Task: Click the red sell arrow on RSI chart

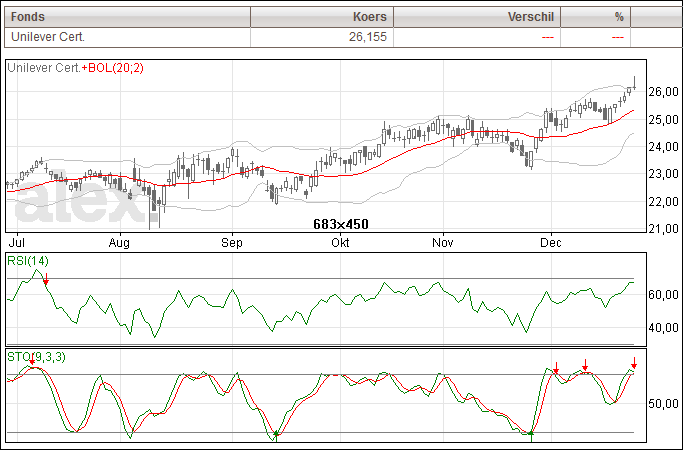Action: tap(46, 279)
